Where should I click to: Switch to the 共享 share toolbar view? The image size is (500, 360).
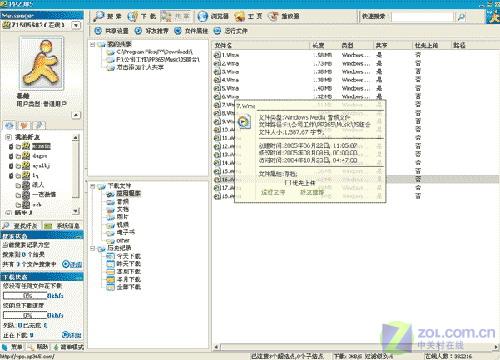(x=176, y=16)
